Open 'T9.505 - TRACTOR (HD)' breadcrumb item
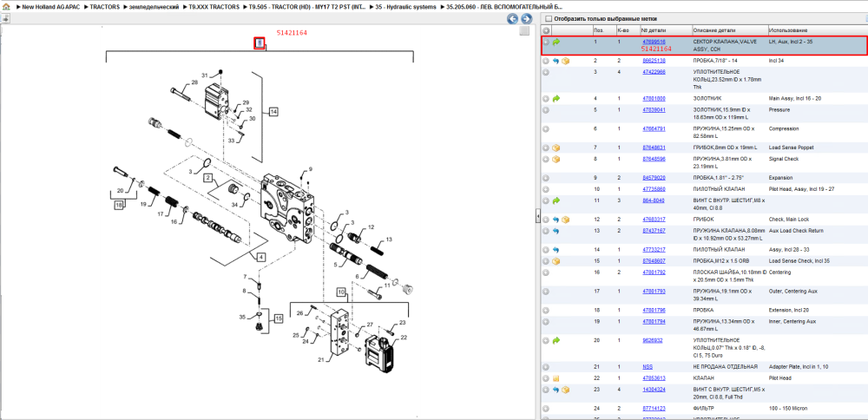The height and width of the screenshot is (420, 868). coord(306,7)
